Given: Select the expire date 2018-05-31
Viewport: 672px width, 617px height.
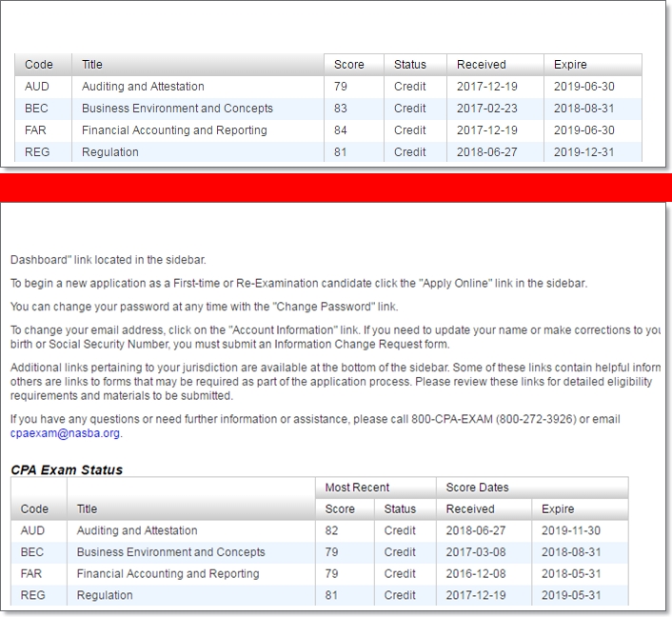Looking at the screenshot, I should pyautogui.click(x=571, y=574).
